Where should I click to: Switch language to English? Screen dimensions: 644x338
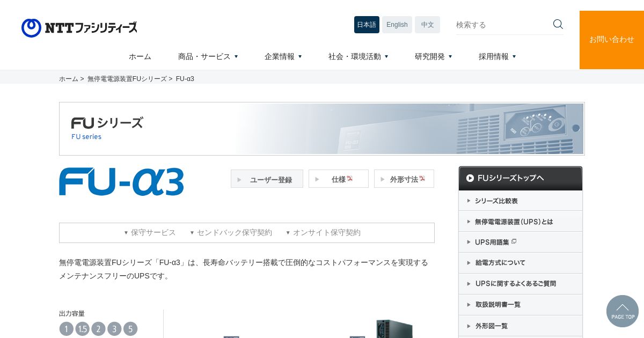click(x=397, y=25)
